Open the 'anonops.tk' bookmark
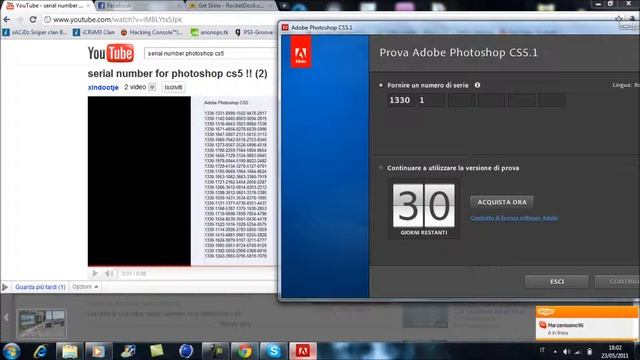Image resolution: width=640 pixels, height=360 pixels. (210, 32)
